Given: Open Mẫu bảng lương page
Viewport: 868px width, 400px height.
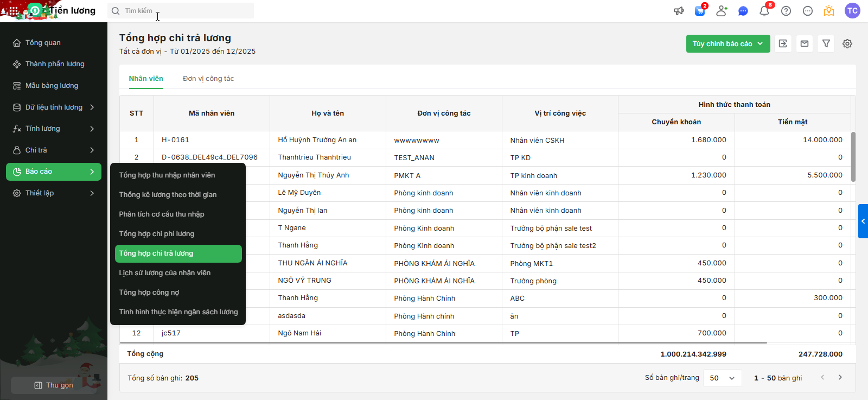Looking at the screenshot, I should [x=54, y=86].
